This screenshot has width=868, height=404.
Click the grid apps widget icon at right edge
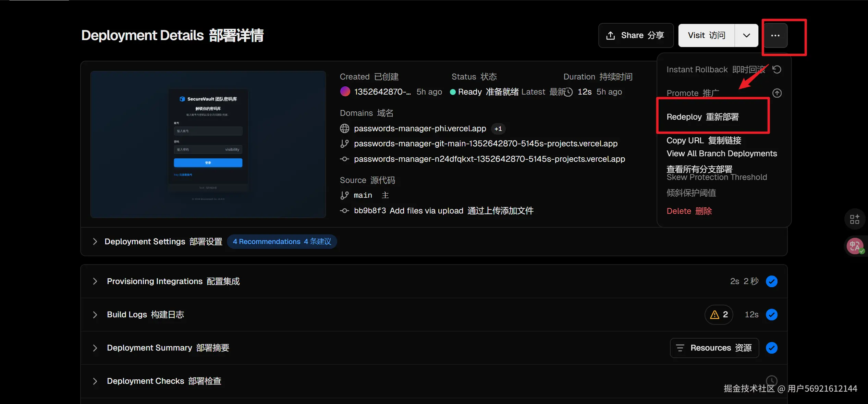point(854,219)
